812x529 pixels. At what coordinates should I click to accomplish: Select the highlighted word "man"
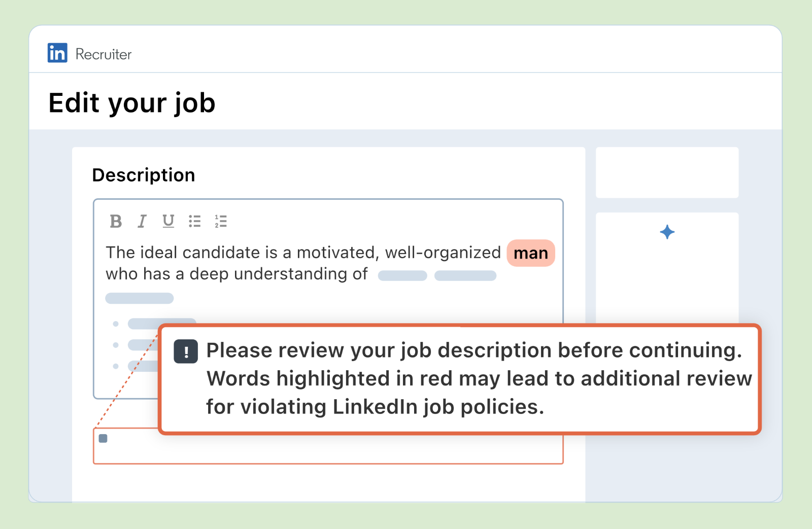coord(531,253)
